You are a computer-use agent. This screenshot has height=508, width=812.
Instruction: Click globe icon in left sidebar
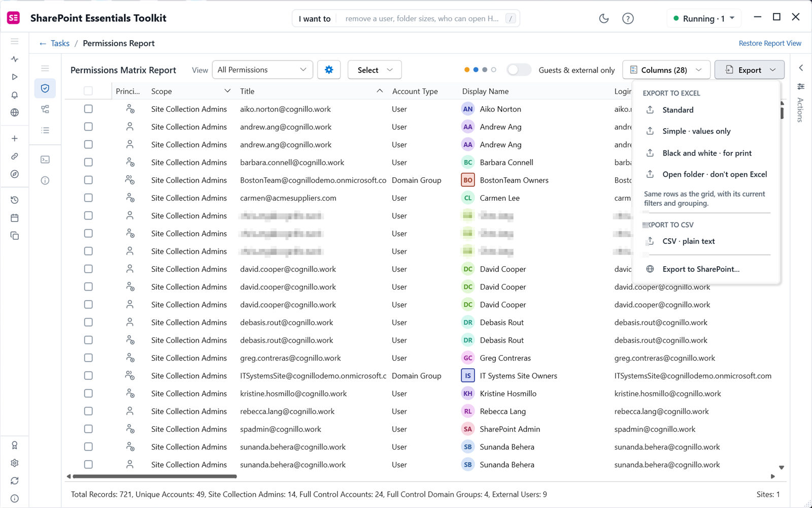pos(15,113)
